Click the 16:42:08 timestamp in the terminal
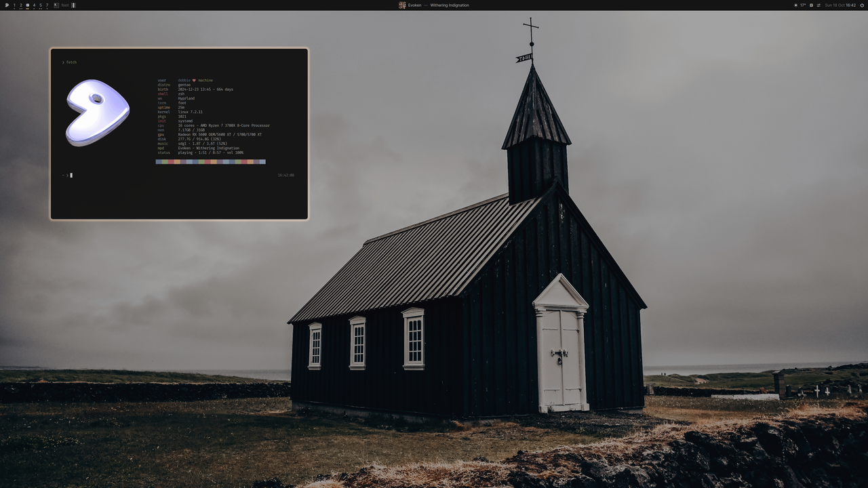 [x=285, y=176]
